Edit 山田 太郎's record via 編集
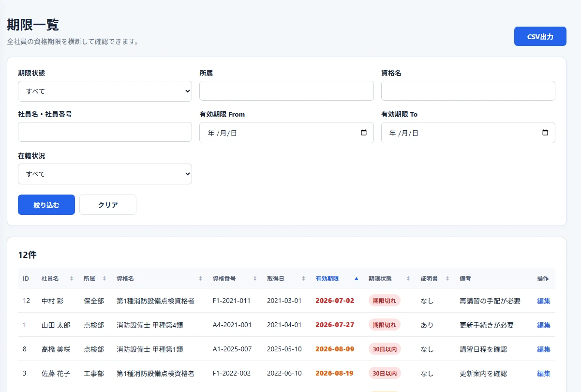The image size is (581, 392). click(x=544, y=325)
